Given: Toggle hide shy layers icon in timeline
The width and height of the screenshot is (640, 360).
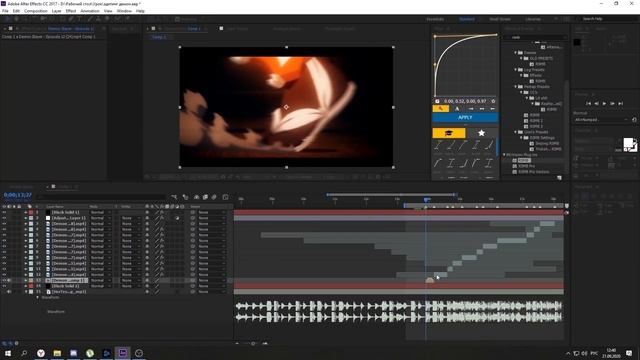Looking at the screenshot, I should point(196,197).
